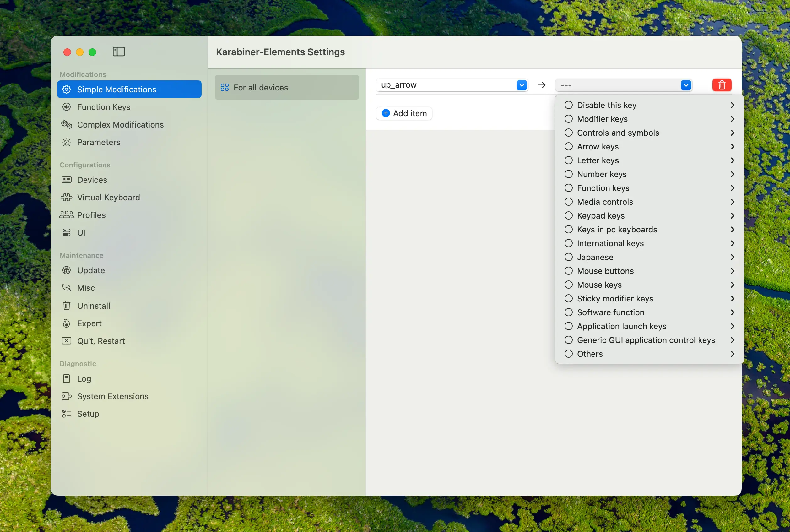Click the Virtual Keyboard puzzle icon

point(67,198)
